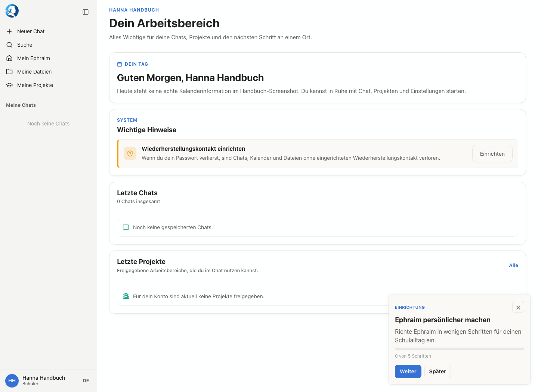Click the plus icon beside Neuer Chat
538x392 pixels.
(9, 31)
